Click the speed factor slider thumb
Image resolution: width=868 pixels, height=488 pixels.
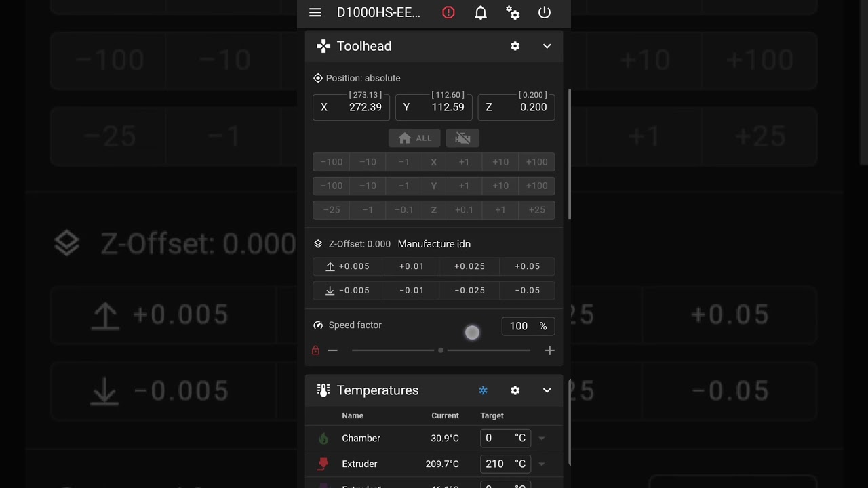441,350
